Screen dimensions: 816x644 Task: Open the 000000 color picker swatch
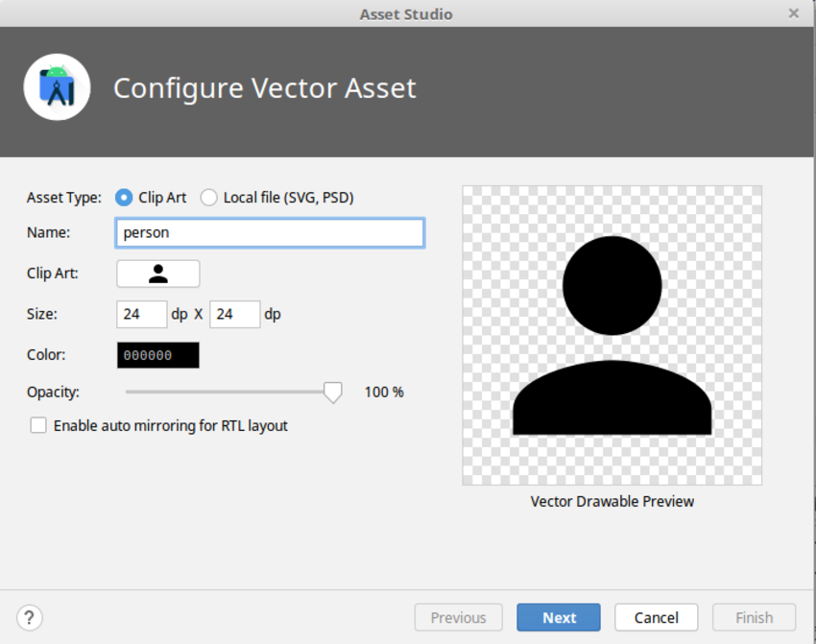point(158,355)
